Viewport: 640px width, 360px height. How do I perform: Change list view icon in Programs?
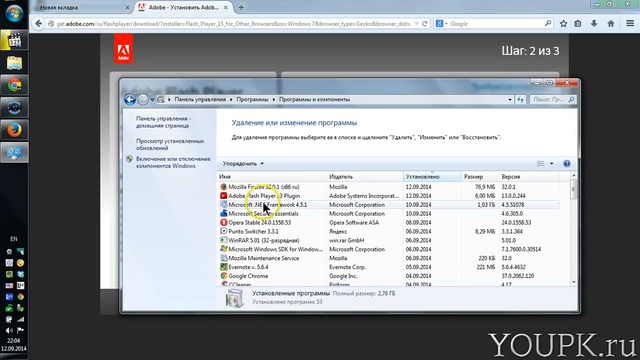coord(540,164)
